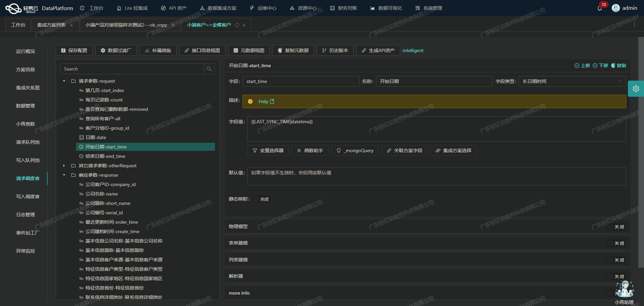Click the admin user avatar
Viewport: 644px width, 306px height.
pos(615,8)
